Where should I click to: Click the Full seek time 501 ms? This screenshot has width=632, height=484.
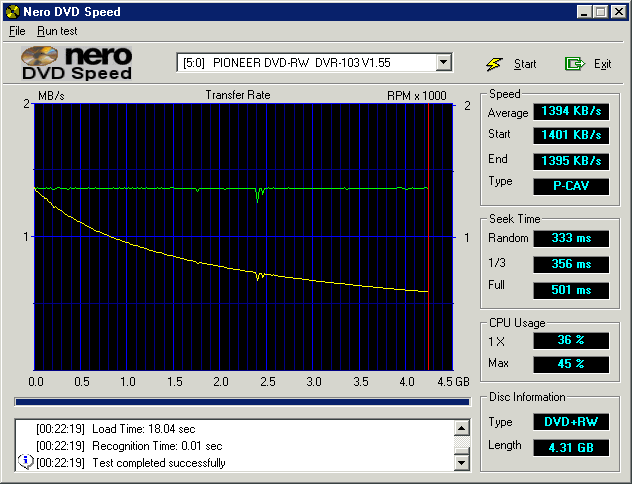[x=571, y=290]
